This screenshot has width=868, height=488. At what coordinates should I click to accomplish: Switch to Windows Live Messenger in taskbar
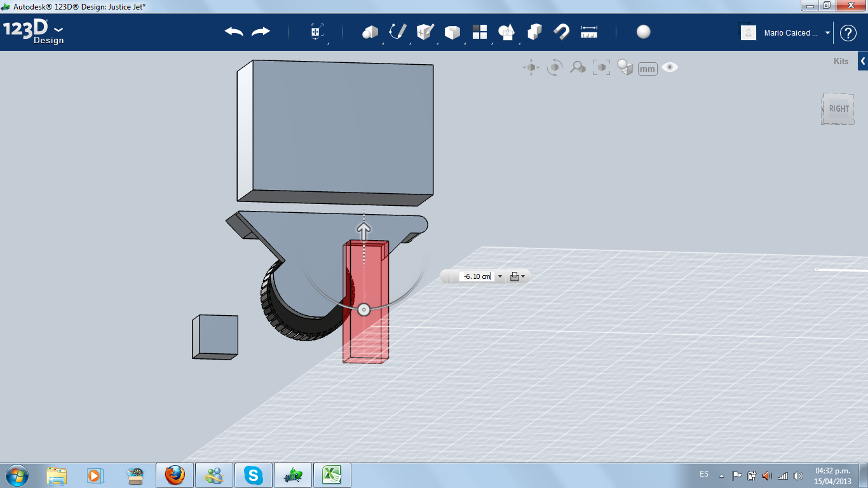[214, 475]
